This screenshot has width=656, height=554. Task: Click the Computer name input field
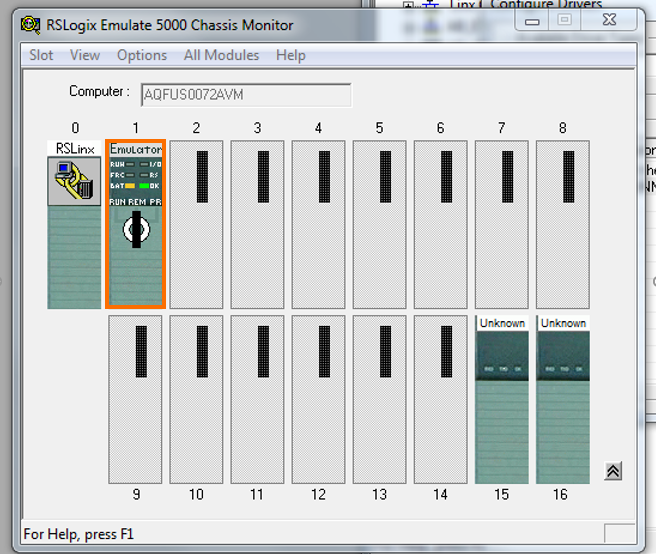(246, 95)
